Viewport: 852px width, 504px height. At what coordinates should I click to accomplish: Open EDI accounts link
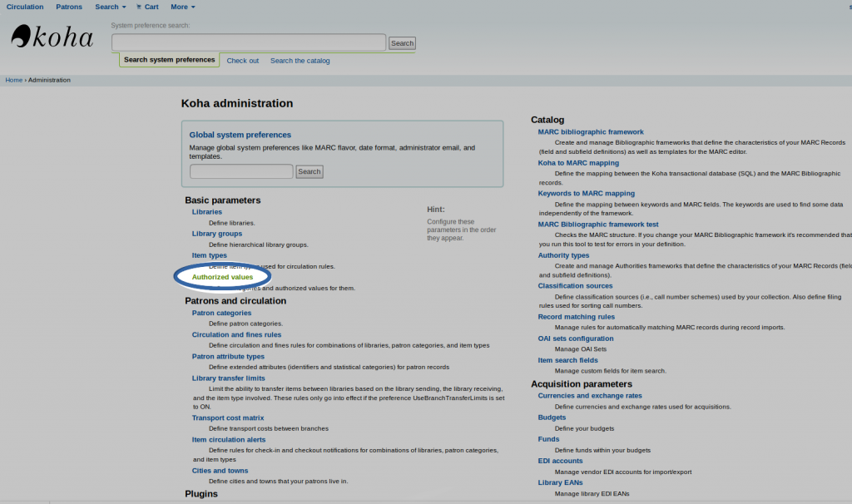tap(560, 461)
